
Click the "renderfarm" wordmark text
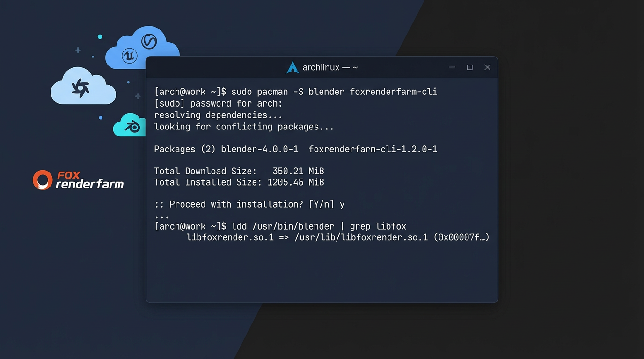[x=89, y=185]
